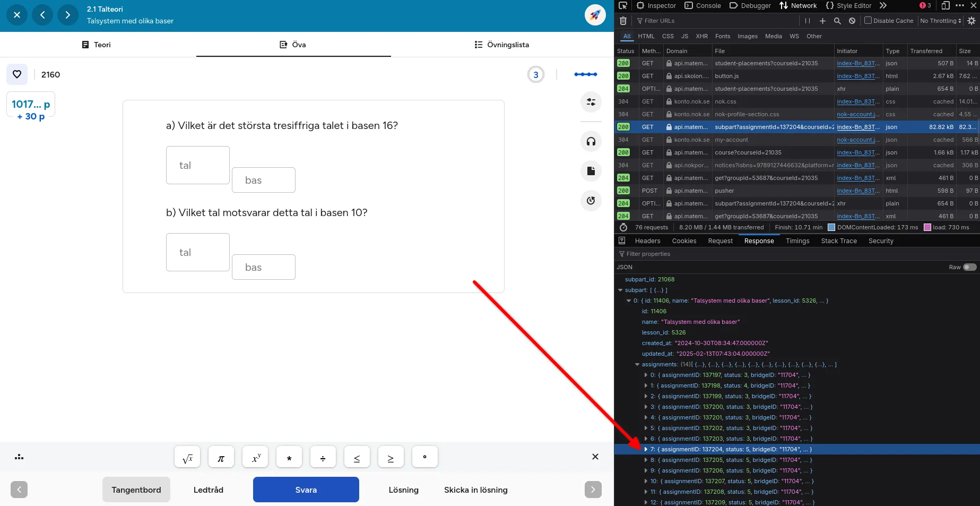Image resolution: width=980 pixels, height=506 pixels.
Task: Click the network search magnifier icon
Action: point(837,21)
